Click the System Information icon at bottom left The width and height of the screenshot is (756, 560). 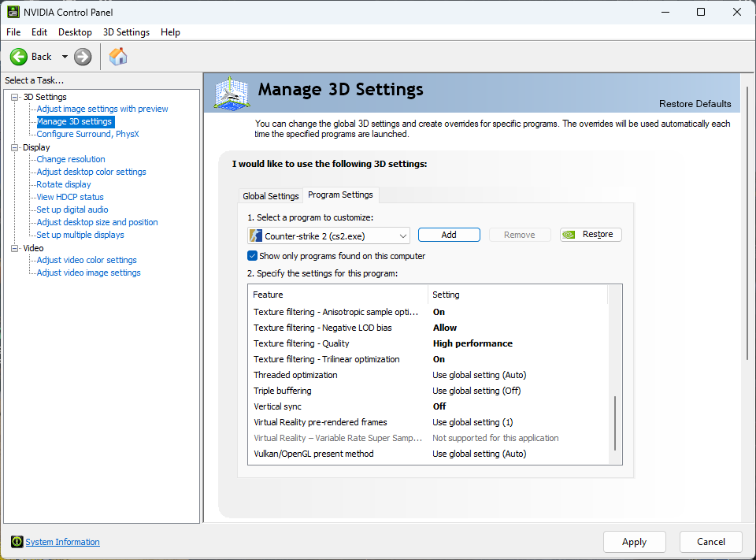tap(18, 541)
